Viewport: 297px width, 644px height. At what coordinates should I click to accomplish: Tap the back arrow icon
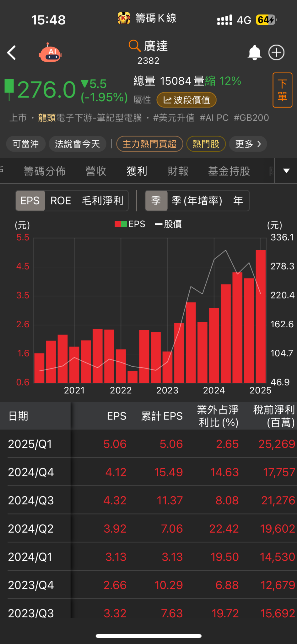(x=12, y=53)
